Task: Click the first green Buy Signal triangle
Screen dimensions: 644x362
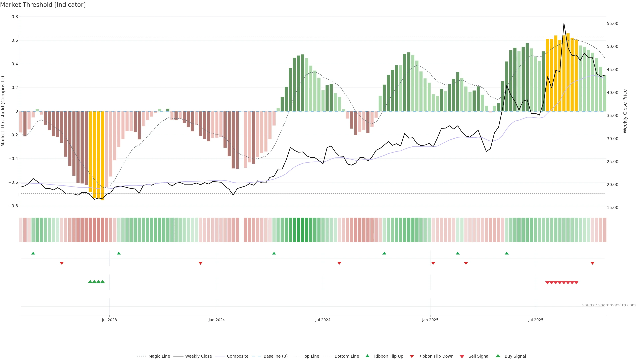Action: coord(90,282)
